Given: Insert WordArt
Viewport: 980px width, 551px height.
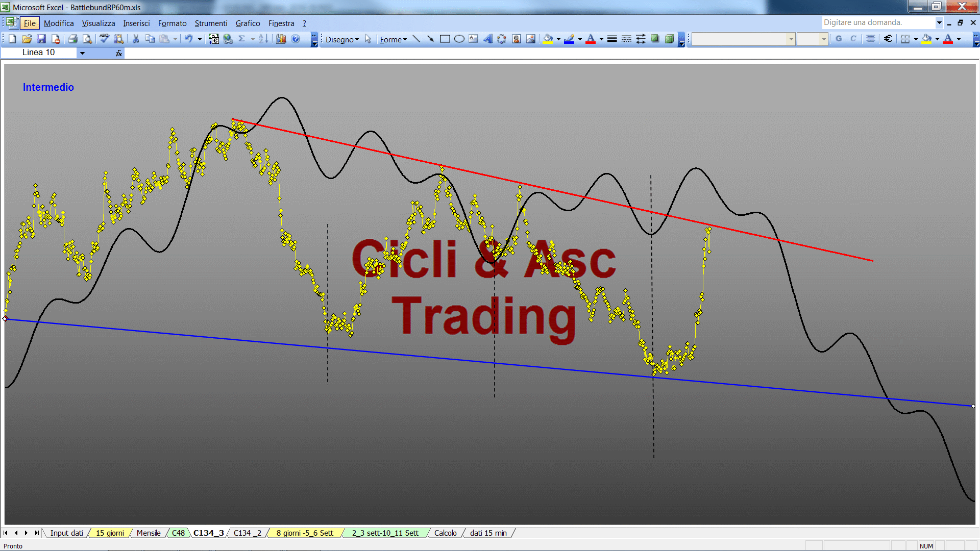Looking at the screenshot, I should (x=488, y=39).
